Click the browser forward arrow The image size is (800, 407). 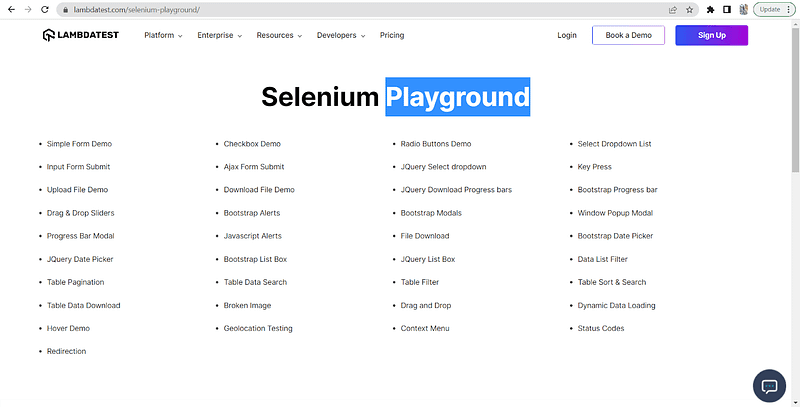click(28, 10)
